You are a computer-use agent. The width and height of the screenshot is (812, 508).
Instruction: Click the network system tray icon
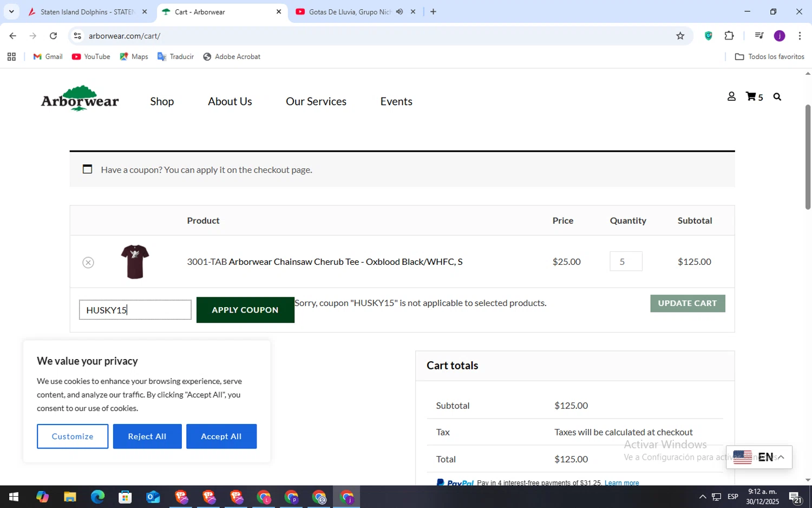[716, 497]
